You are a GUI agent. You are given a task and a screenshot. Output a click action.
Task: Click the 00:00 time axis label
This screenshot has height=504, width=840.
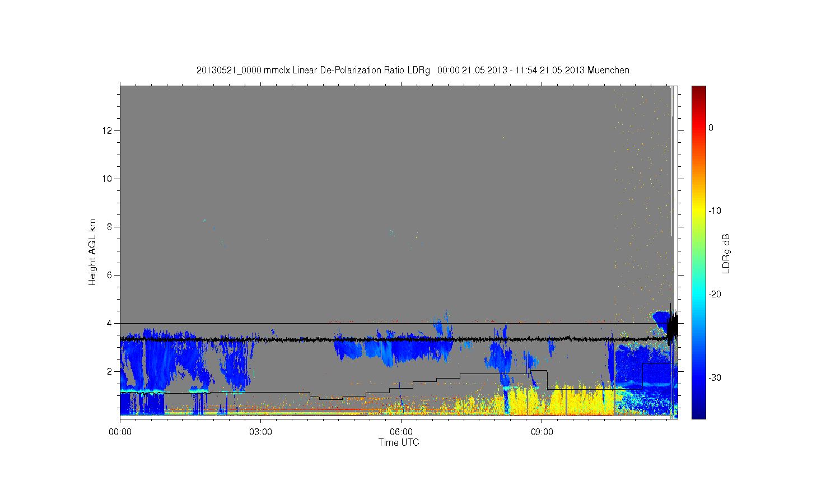120,432
